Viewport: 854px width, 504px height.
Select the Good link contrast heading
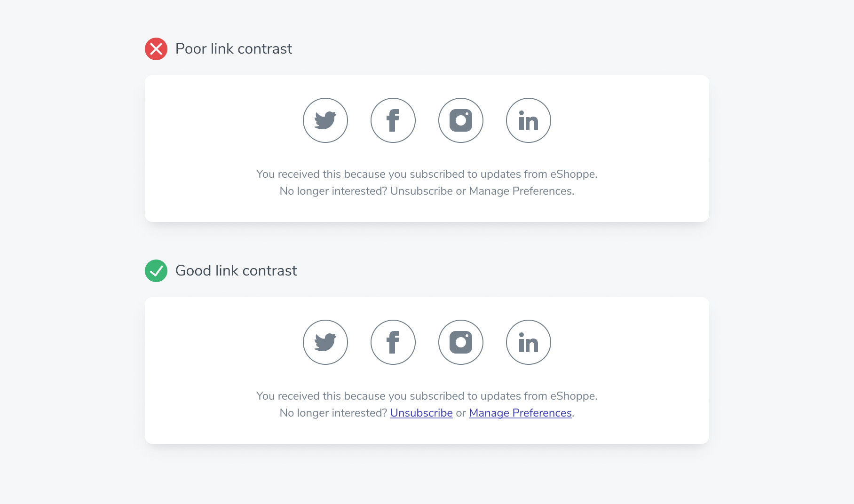[236, 270]
